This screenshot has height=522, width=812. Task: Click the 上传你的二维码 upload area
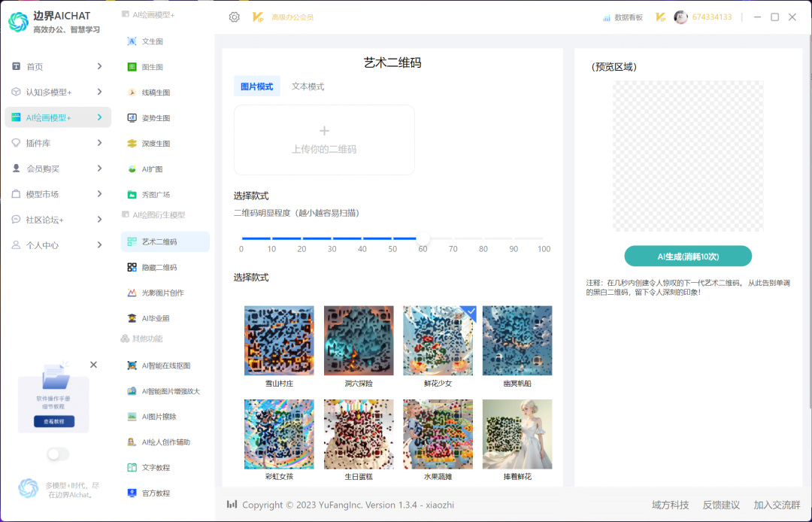coord(323,140)
